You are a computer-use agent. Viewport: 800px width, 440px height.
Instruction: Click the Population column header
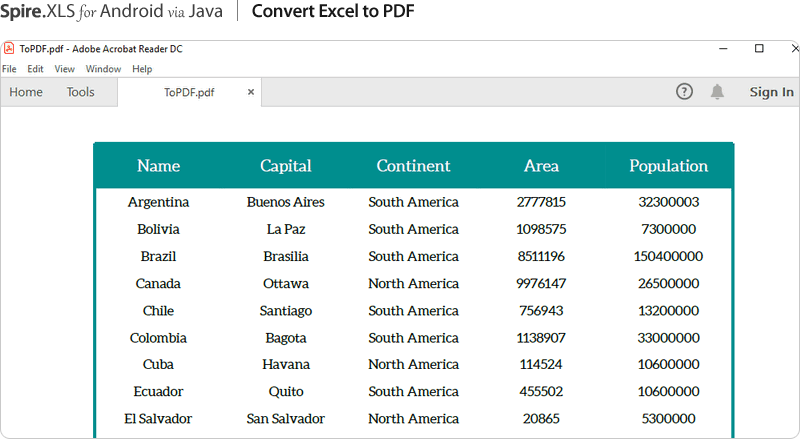click(x=668, y=166)
